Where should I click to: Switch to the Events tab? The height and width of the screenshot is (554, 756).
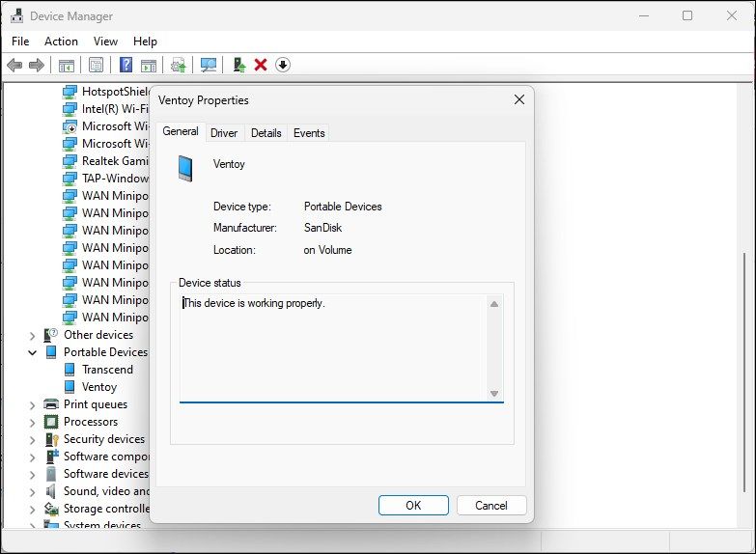tap(309, 133)
